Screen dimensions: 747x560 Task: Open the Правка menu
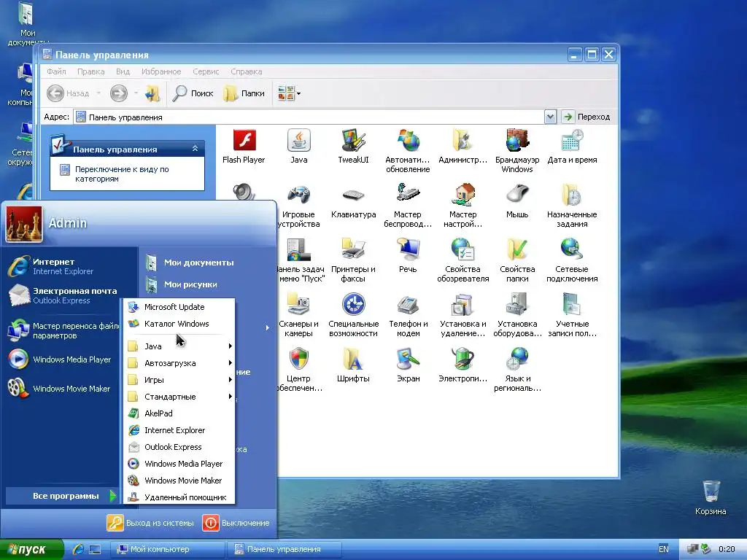click(x=90, y=71)
